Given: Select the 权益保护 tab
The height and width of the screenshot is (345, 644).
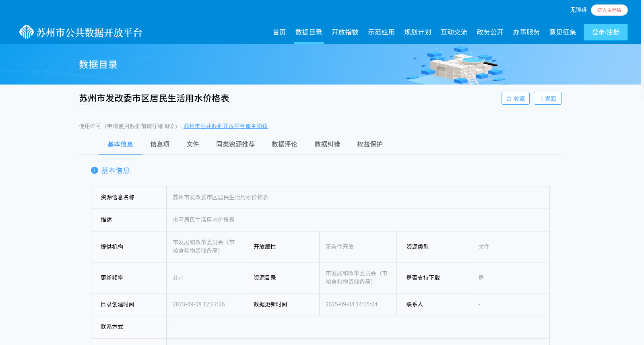Looking at the screenshot, I should coord(370,144).
